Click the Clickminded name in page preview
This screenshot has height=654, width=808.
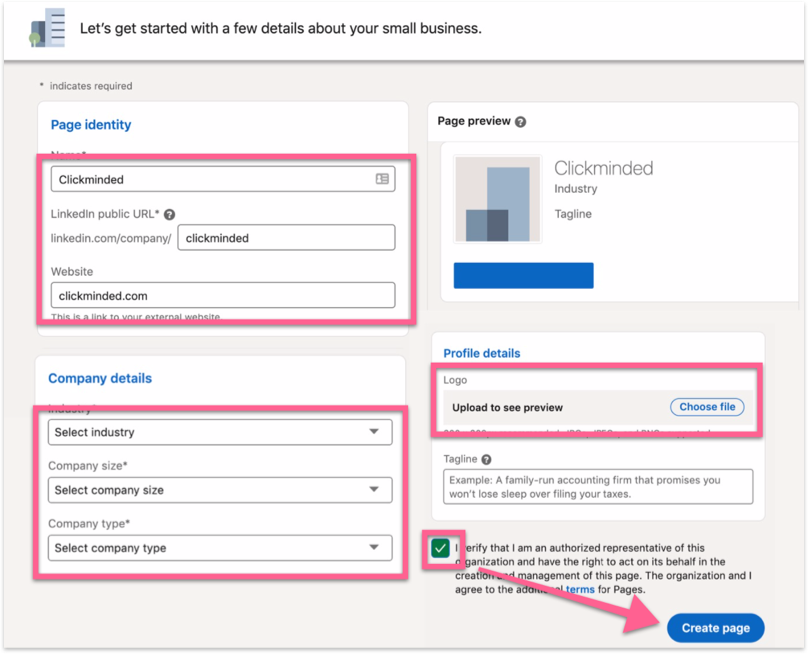coord(603,168)
